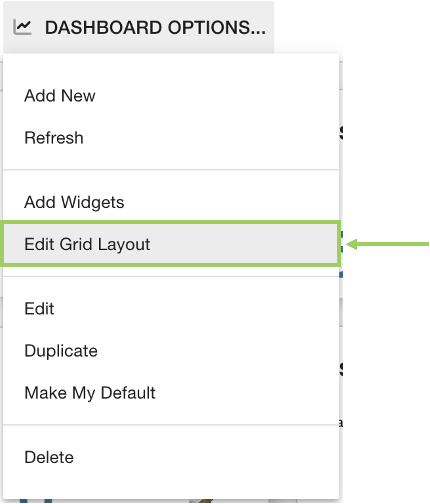Image resolution: width=430 pixels, height=504 pixels.
Task: Refresh the current dashboard
Action: pos(54,138)
